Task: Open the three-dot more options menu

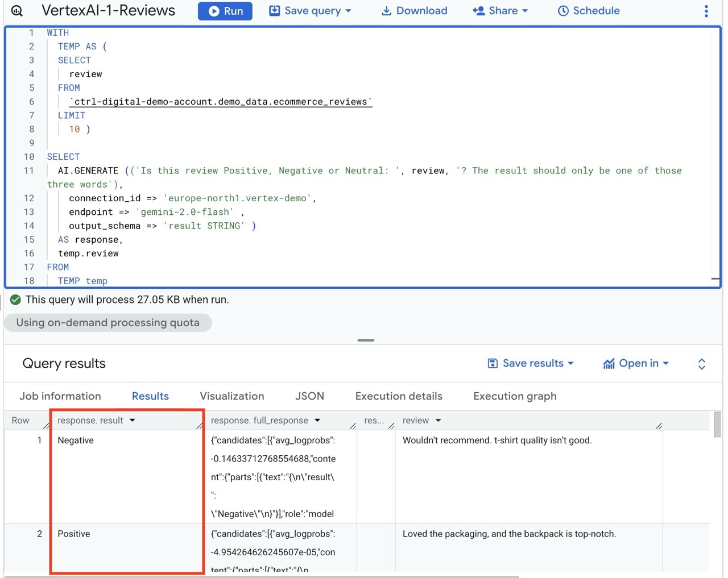Action: 706,11
